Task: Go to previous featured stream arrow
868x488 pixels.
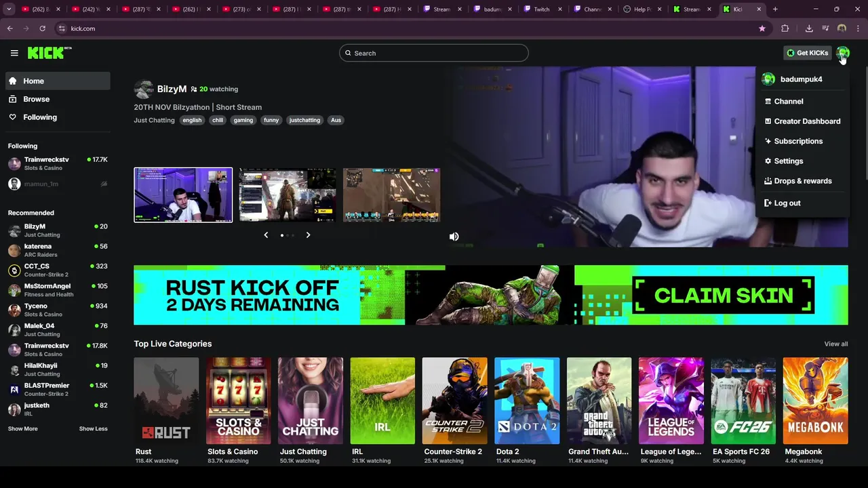Action: tap(266, 235)
